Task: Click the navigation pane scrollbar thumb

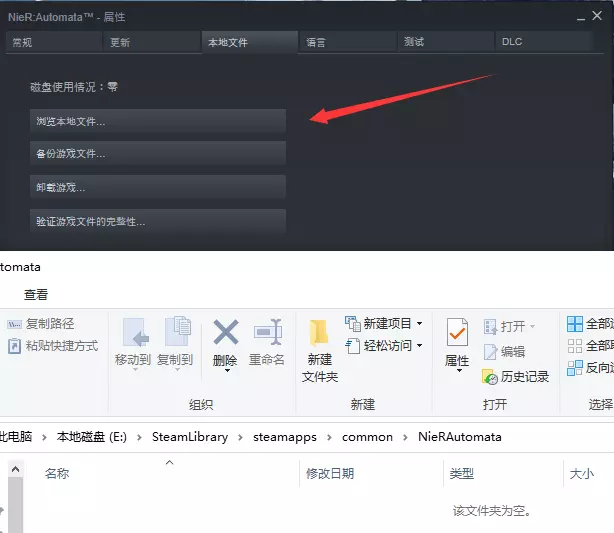Action: pyautogui.click(x=15, y=505)
